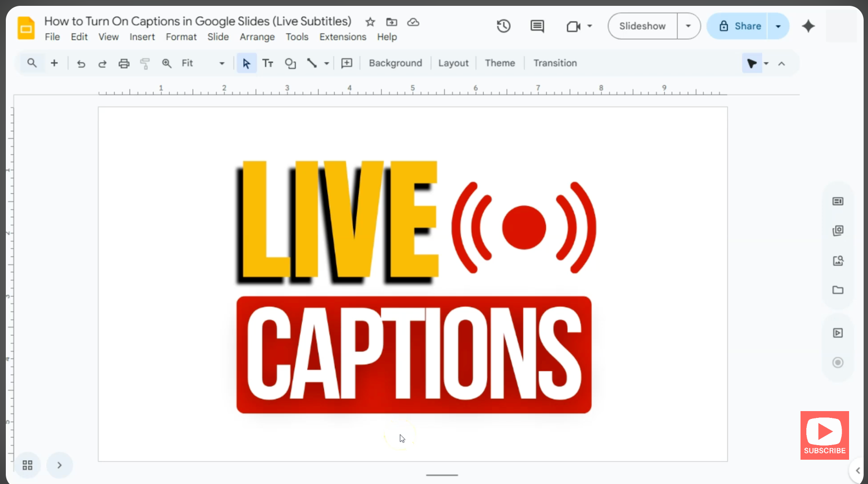The width and height of the screenshot is (868, 484).
Task: Start the Slideshow
Action: 642,26
